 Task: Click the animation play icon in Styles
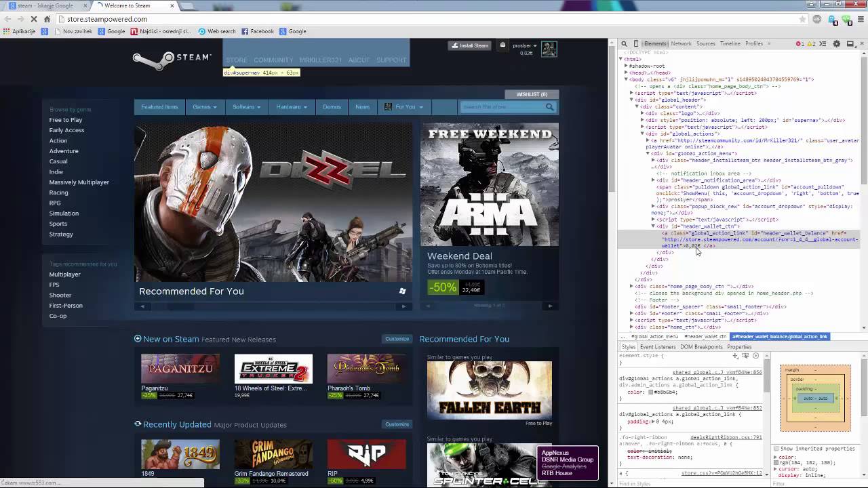755,355
